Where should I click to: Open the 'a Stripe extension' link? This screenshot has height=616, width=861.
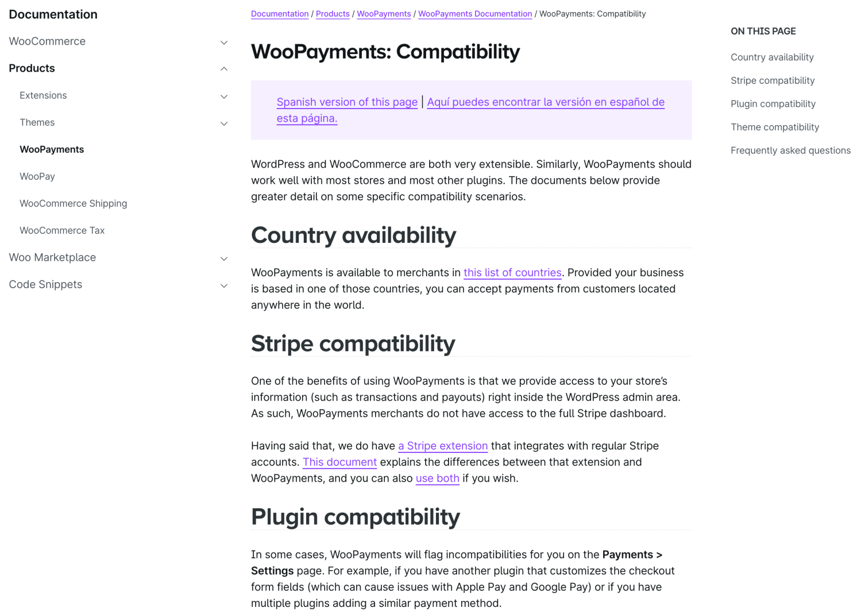(443, 446)
